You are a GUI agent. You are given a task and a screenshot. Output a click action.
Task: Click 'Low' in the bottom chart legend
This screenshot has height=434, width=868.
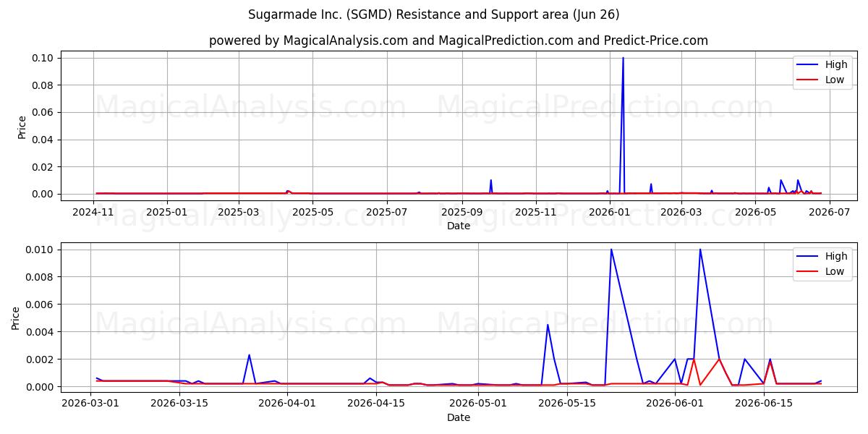point(835,271)
